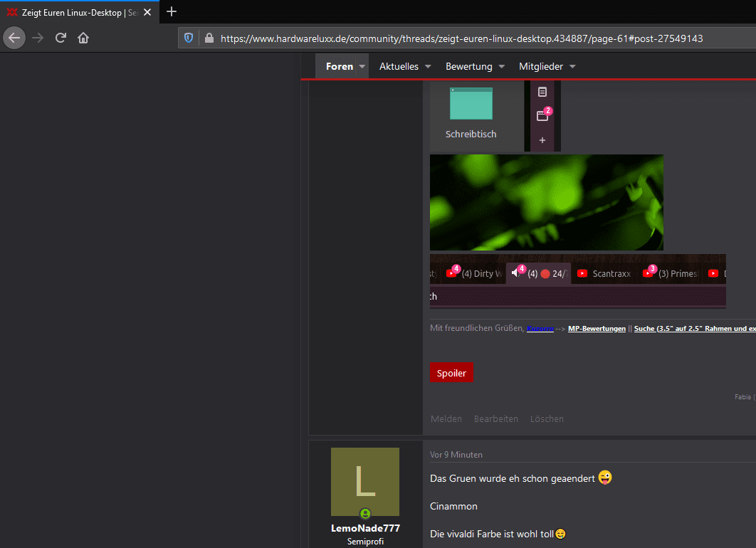Expand the Foren dropdown arrow

point(362,66)
